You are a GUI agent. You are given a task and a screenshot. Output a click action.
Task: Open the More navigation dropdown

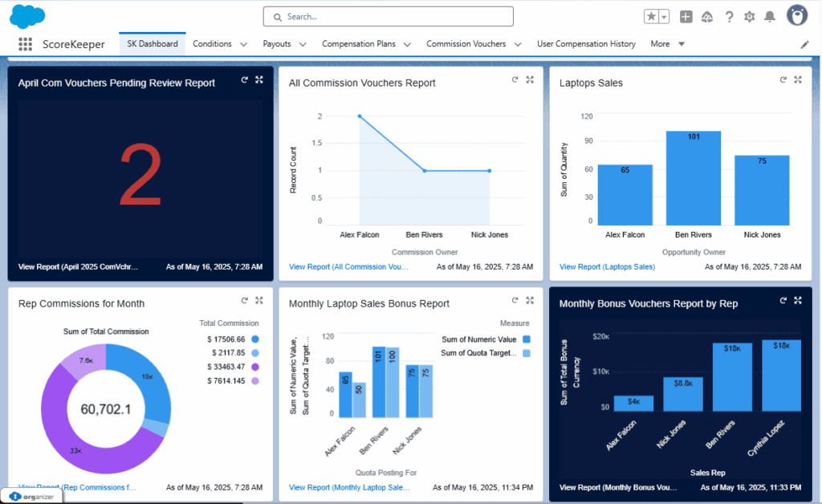(668, 44)
